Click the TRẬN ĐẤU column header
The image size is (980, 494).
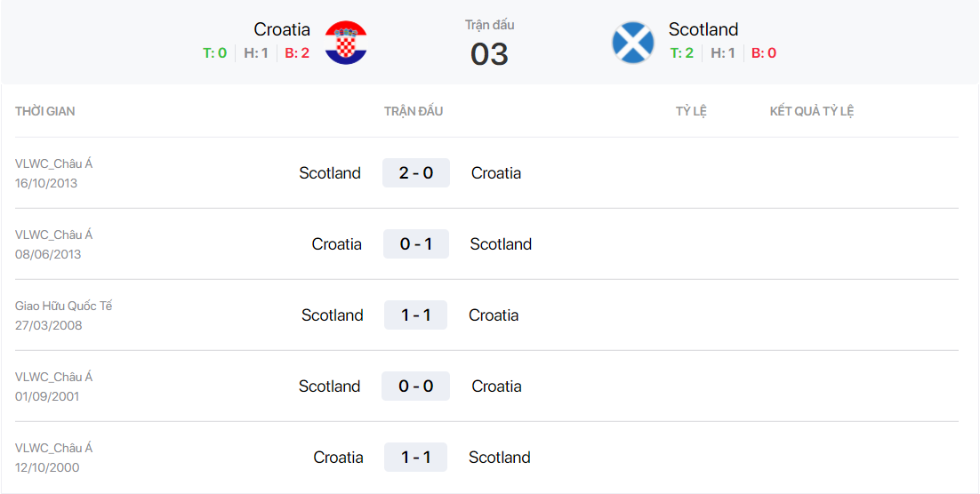click(x=414, y=111)
